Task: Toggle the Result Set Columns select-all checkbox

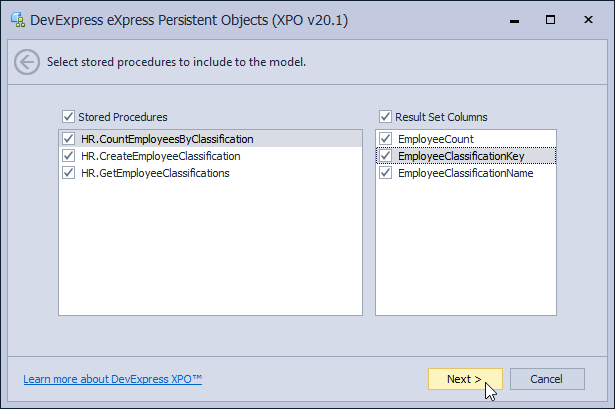Action: point(385,116)
